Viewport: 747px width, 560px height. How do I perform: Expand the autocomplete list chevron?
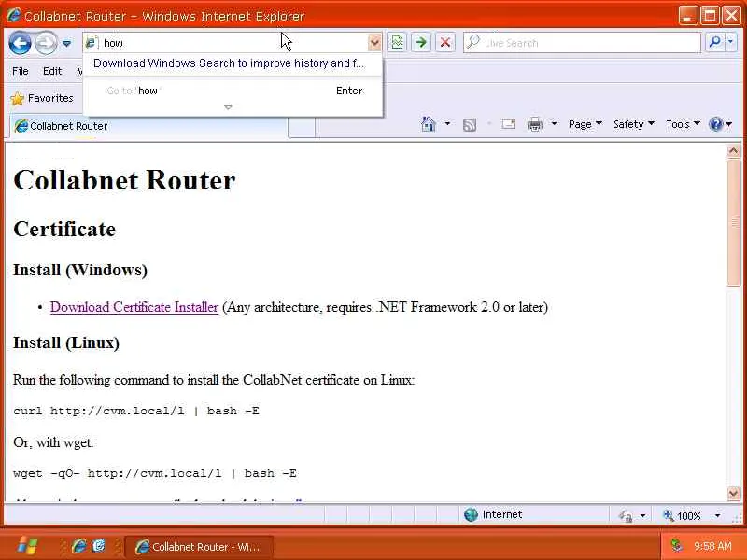228,107
